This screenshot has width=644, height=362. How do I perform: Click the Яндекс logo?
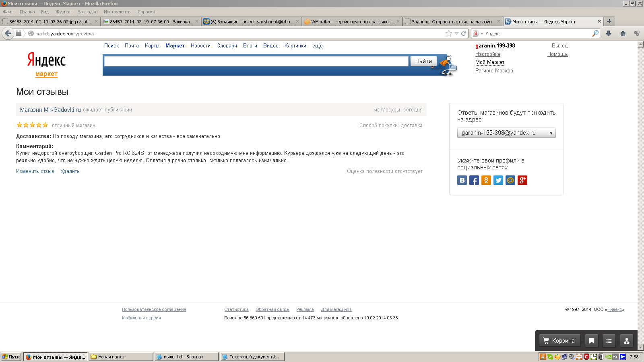pyautogui.click(x=46, y=60)
